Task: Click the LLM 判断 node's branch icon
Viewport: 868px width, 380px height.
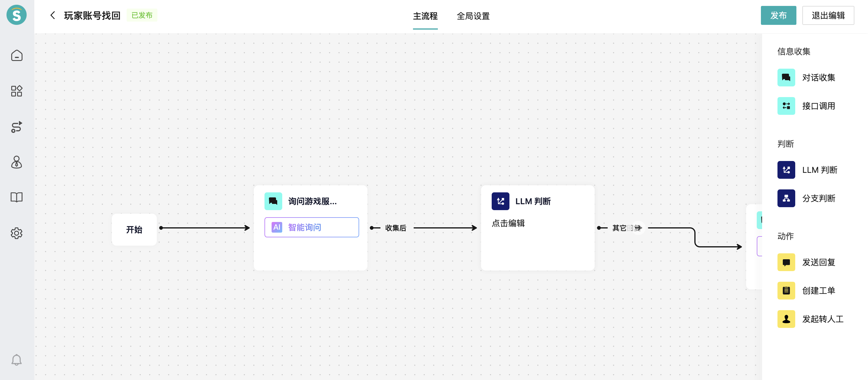Action: tap(500, 201)
